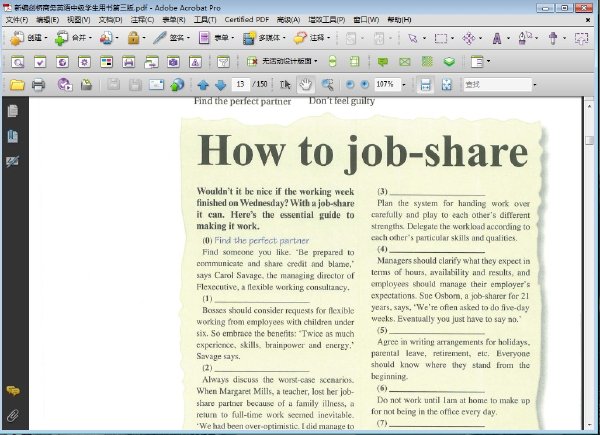Click the preflight magnifier panel icon
This screenshot has height=435, width=600.
tap(18, 62)
